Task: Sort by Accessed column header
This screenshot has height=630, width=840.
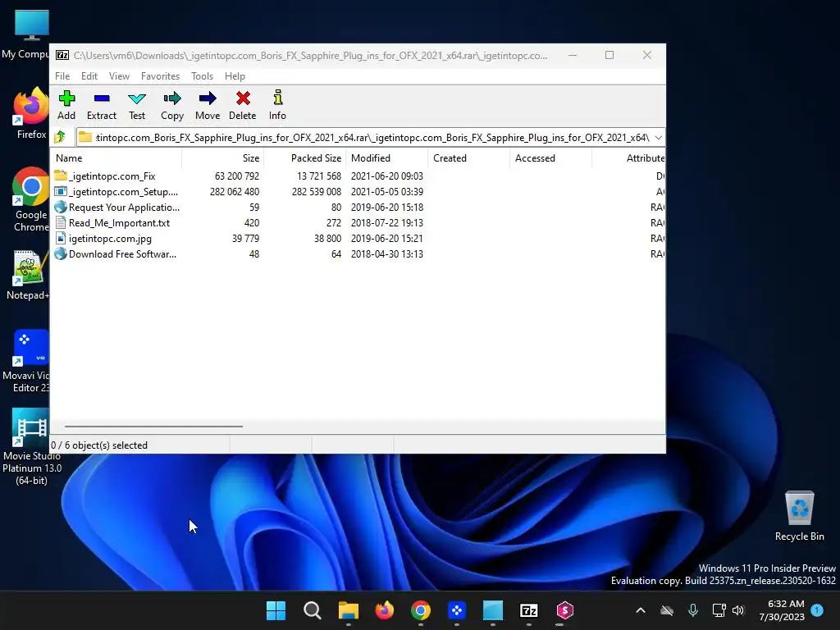Action: pyautogui.click(x=550, y=158)
